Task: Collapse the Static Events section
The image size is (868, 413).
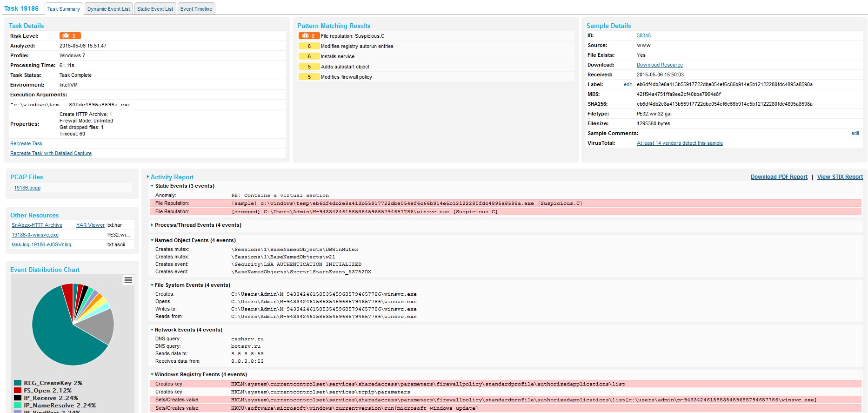Action: click(x=184, y=186)
